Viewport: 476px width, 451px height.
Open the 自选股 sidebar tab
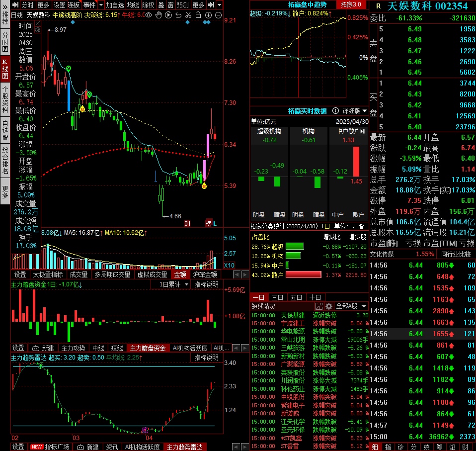(x=5, y=130)
